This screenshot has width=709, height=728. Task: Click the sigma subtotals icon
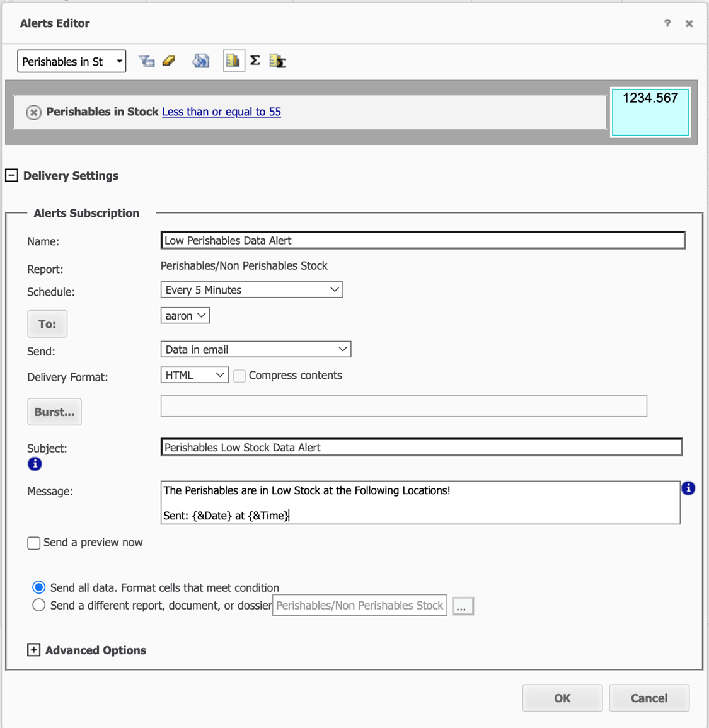(x=255, y=61)
